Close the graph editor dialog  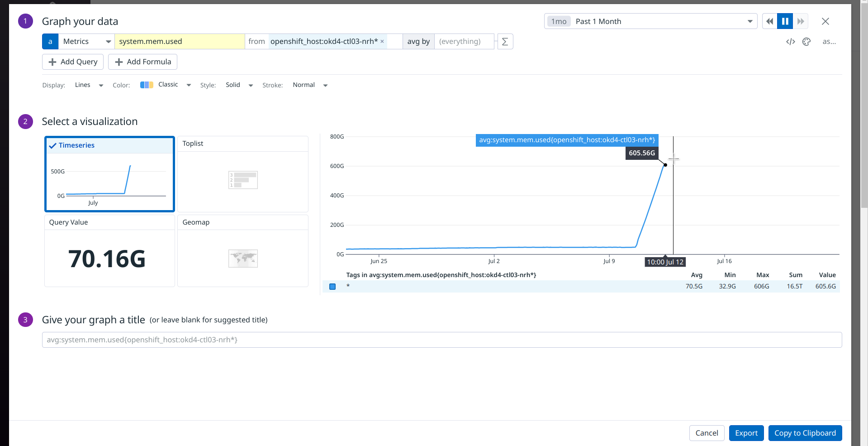[825, 21]
